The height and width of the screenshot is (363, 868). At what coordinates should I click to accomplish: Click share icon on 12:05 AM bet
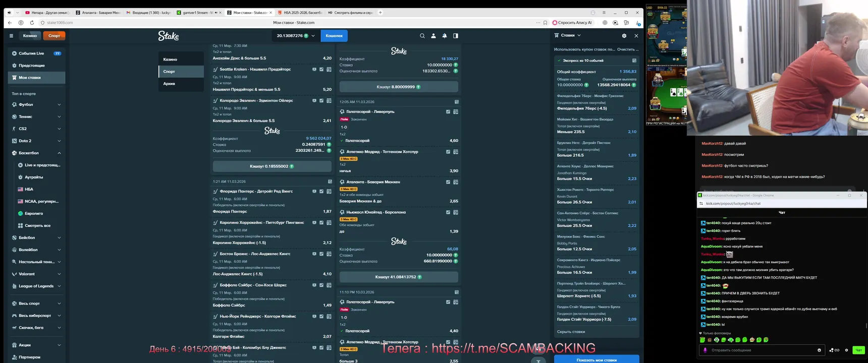pyautogui.click(x=457, y=102)
